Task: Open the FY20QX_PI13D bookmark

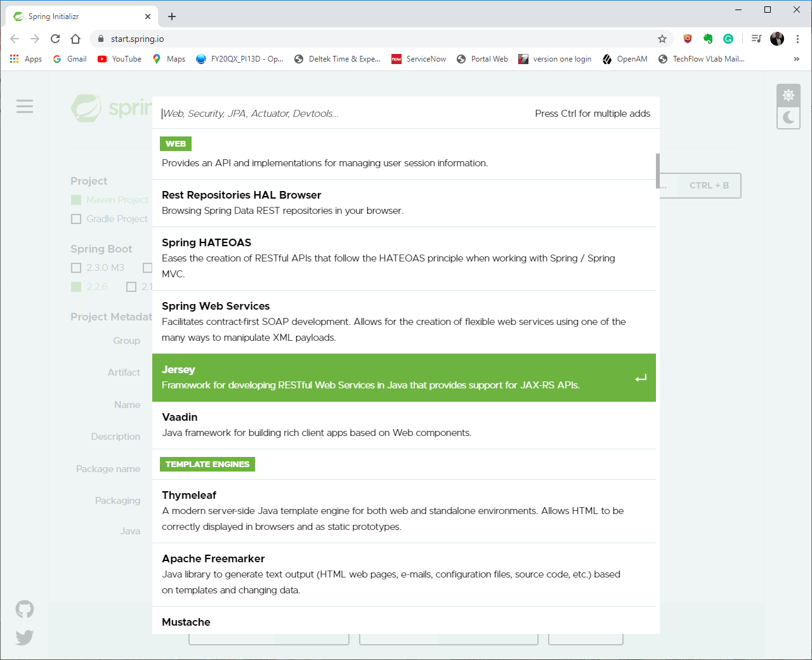Action: (240, 59)
